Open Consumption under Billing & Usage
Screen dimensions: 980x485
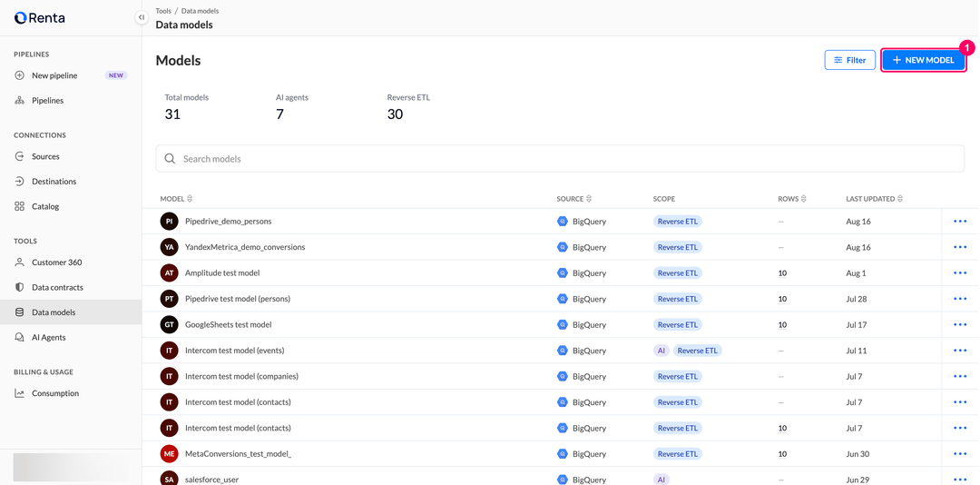[71, 393]
